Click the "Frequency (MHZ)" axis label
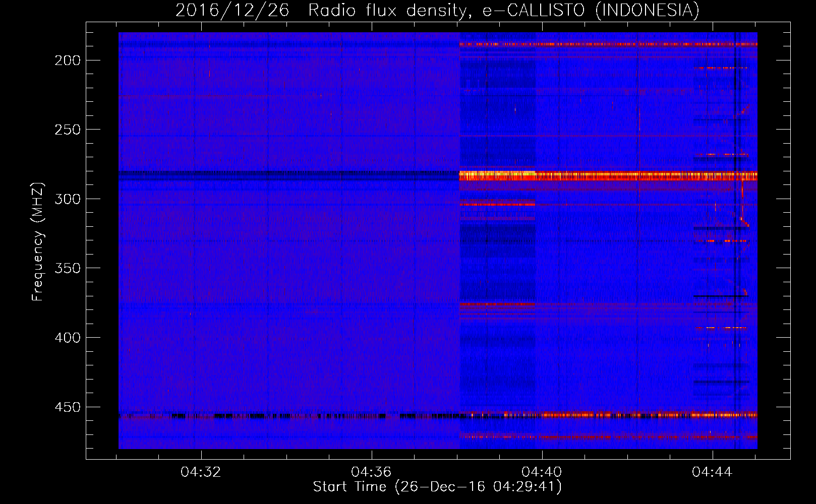Image resolution: width=816 pixels, height=504 pixels. click(x=38, y=242)
